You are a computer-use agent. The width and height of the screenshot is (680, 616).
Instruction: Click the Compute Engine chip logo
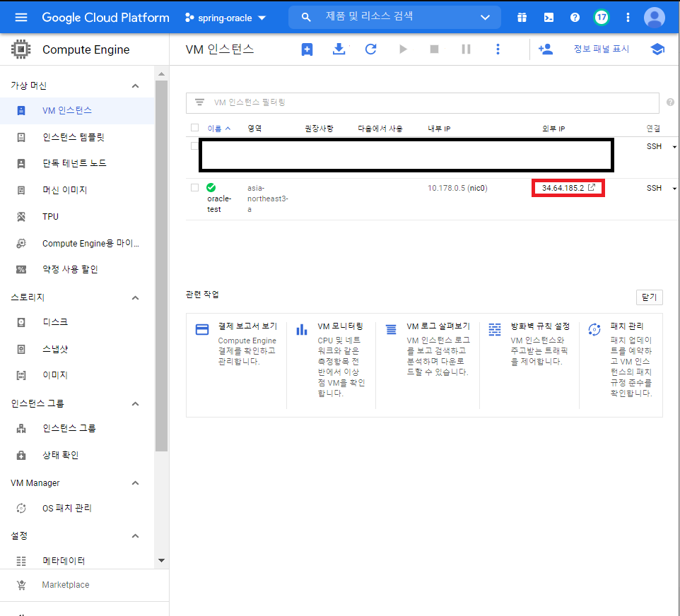tap(20, 49)
